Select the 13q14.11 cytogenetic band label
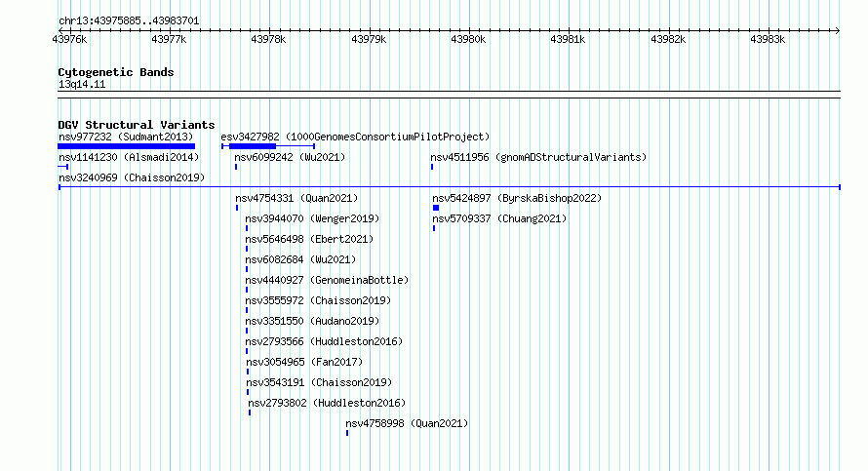Screen dimensions: 868x471 pyautogui.click(x=82, y=84)
